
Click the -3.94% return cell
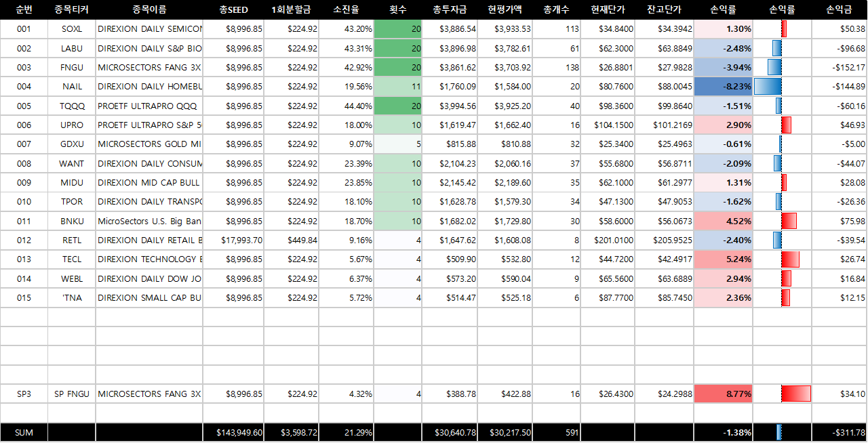723,68
